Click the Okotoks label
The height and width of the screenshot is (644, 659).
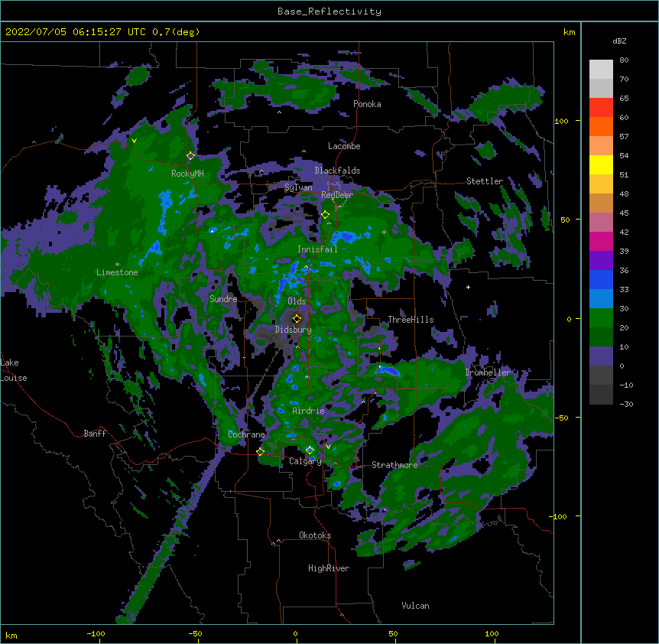[x=315, y=535]
